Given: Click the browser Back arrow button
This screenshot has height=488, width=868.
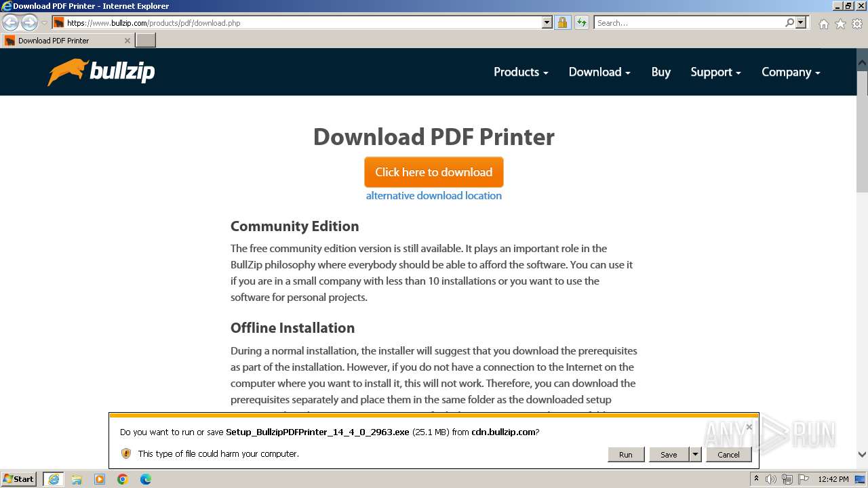Looking at the screenshot, I should tap(10, 22).
